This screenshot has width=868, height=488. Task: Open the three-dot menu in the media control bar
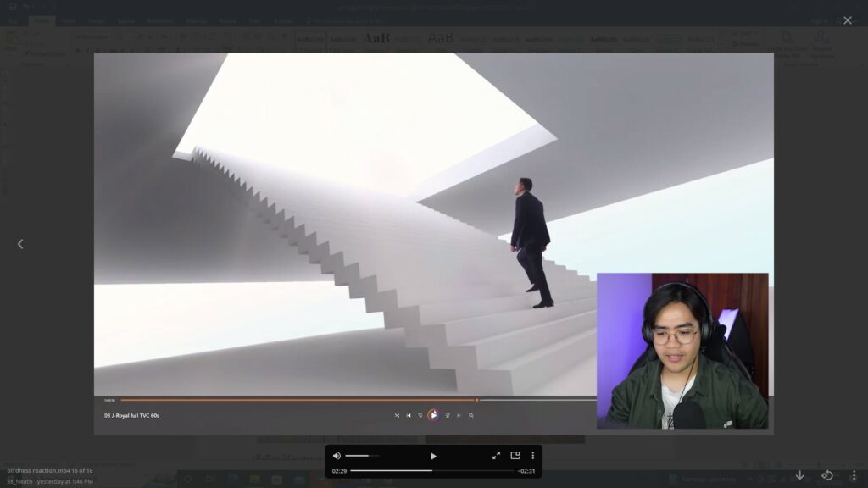pyautogui.click(x=532, y=456)
